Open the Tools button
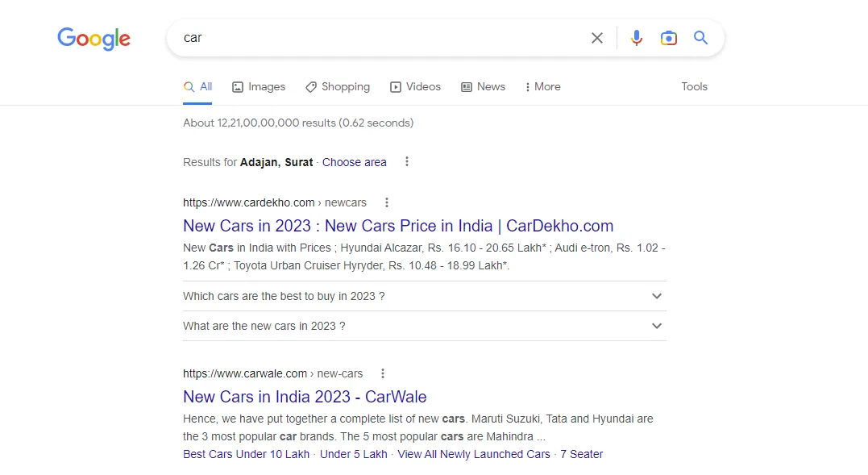The image size is (868, 475). coord(694,87)
